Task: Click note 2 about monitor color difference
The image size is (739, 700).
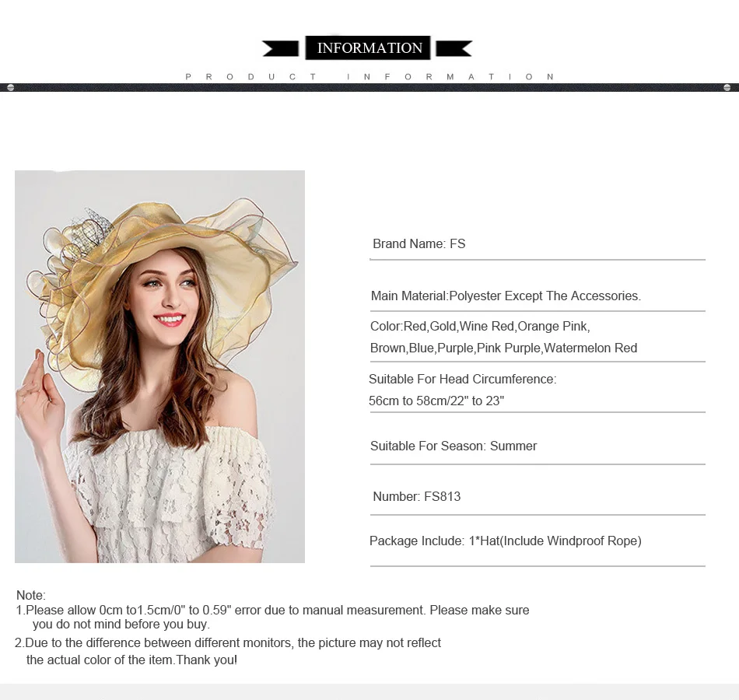Action: (x=228, y=643)
